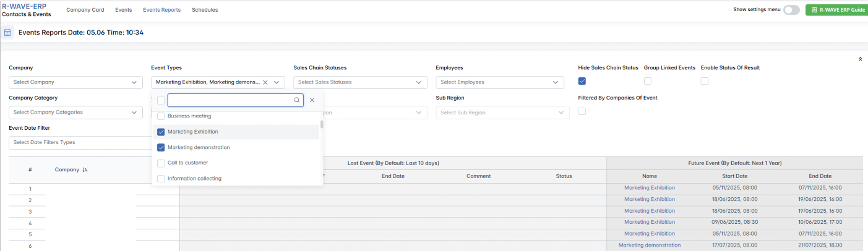Open first Marketing Exhibition future event link
This screenshot has height=251, width=868.
click(649, 187)
